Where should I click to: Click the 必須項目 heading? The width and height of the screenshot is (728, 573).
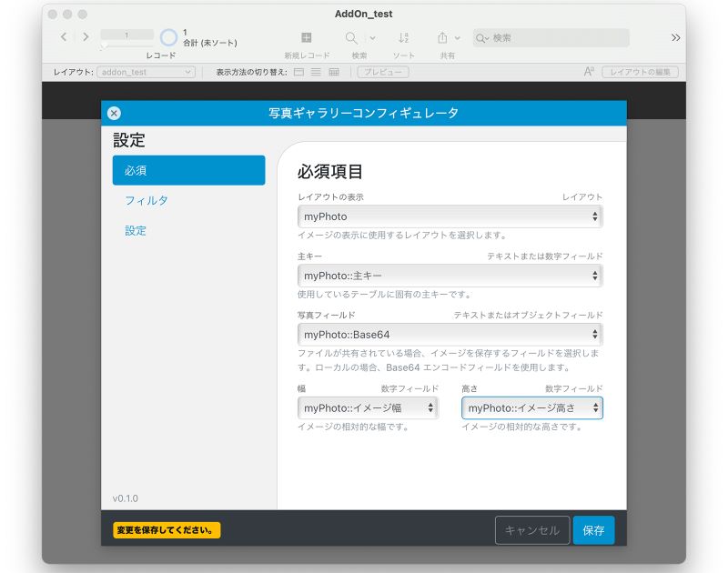[330, 172]
